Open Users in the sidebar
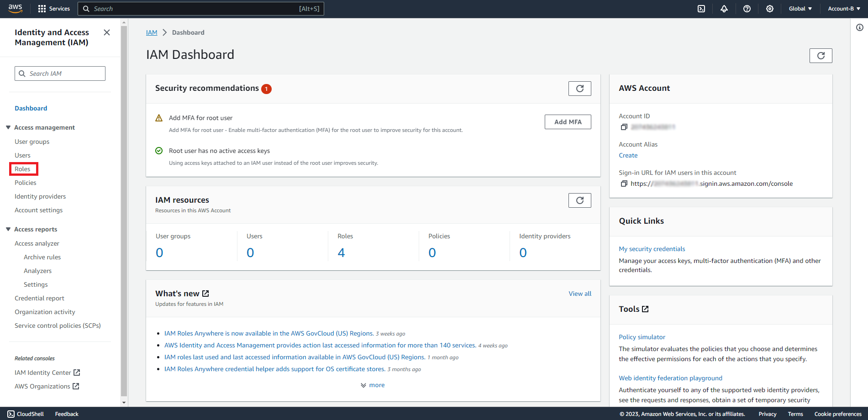The width and height of the screenshot is (868, 420). click(22, 155)
